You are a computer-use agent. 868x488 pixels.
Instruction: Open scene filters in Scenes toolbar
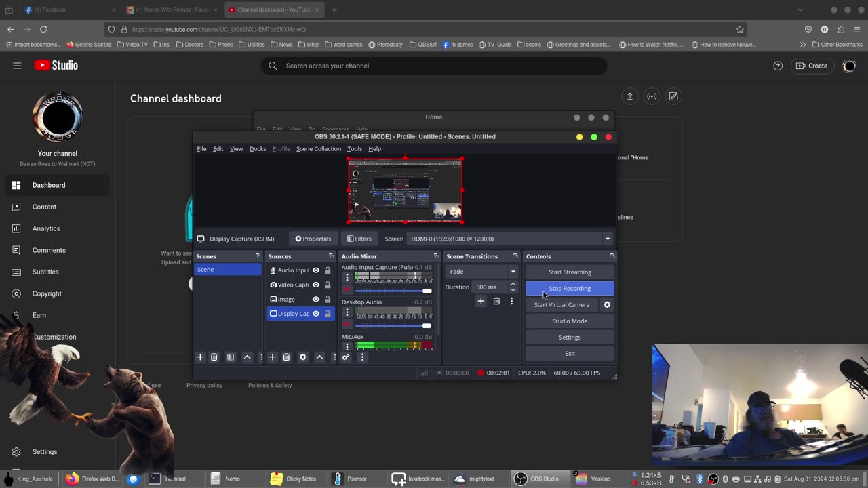click(x=231, y=357)
